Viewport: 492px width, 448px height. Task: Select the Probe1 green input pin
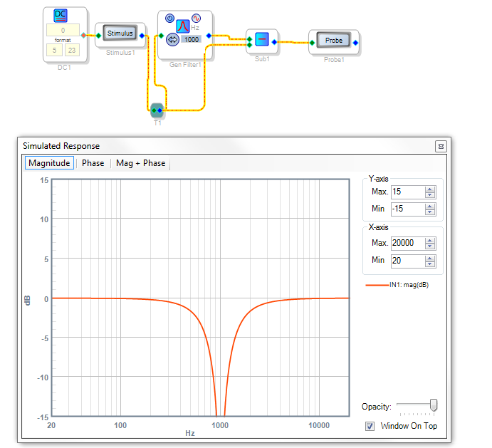pyautogui.click(x=312, y=43)
